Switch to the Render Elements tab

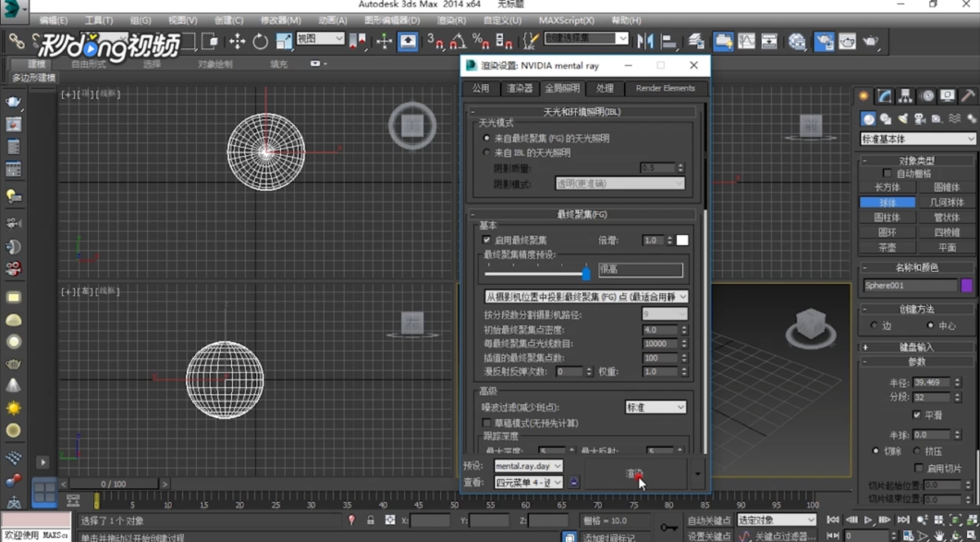click(x=666, y=88)
